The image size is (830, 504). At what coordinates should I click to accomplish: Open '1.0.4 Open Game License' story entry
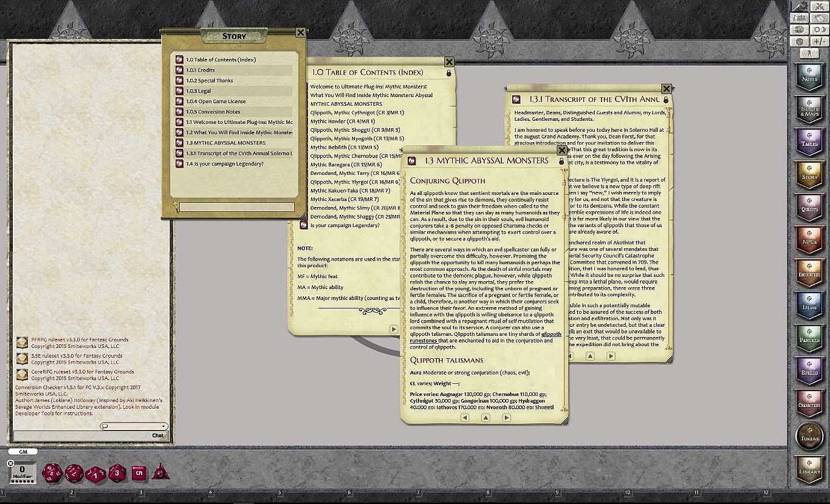pos(234,101)
